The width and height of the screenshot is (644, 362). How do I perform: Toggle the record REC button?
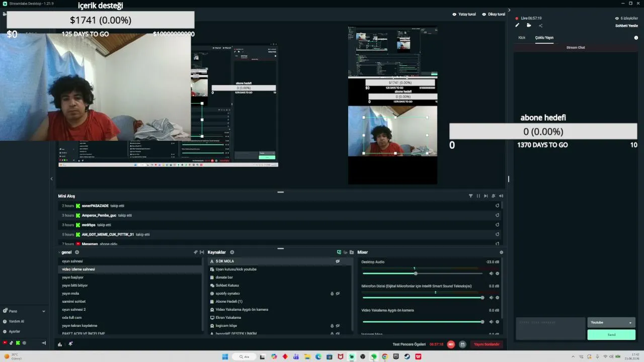pos(451,344)
